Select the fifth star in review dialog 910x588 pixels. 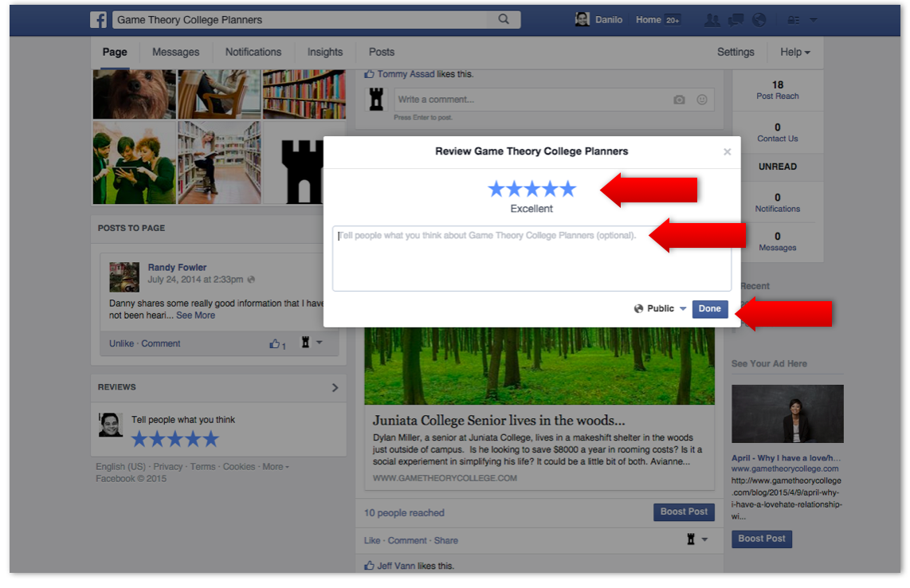(x=568, y=189)
